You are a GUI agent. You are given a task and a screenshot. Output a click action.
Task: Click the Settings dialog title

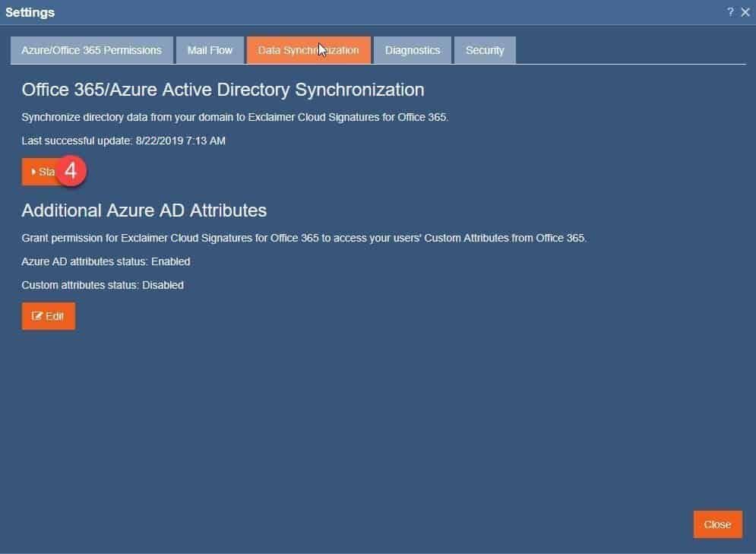tap(30, 12)
